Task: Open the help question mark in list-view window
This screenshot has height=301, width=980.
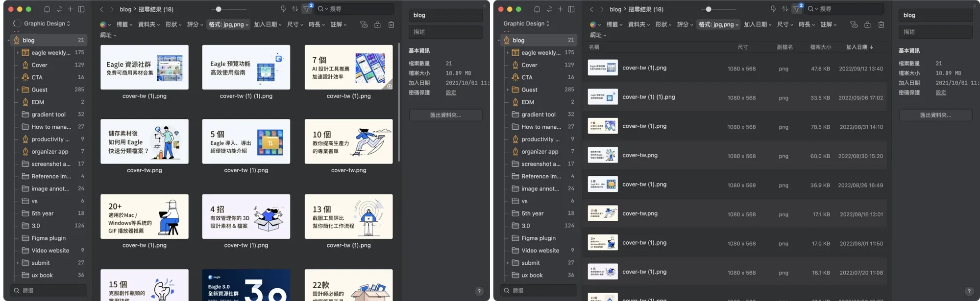Action: [x=969, y=291]
